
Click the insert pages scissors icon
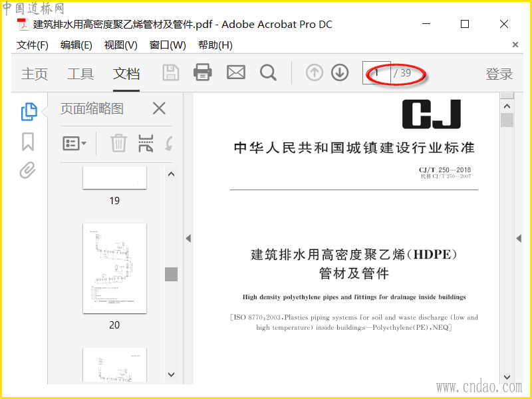146,143
